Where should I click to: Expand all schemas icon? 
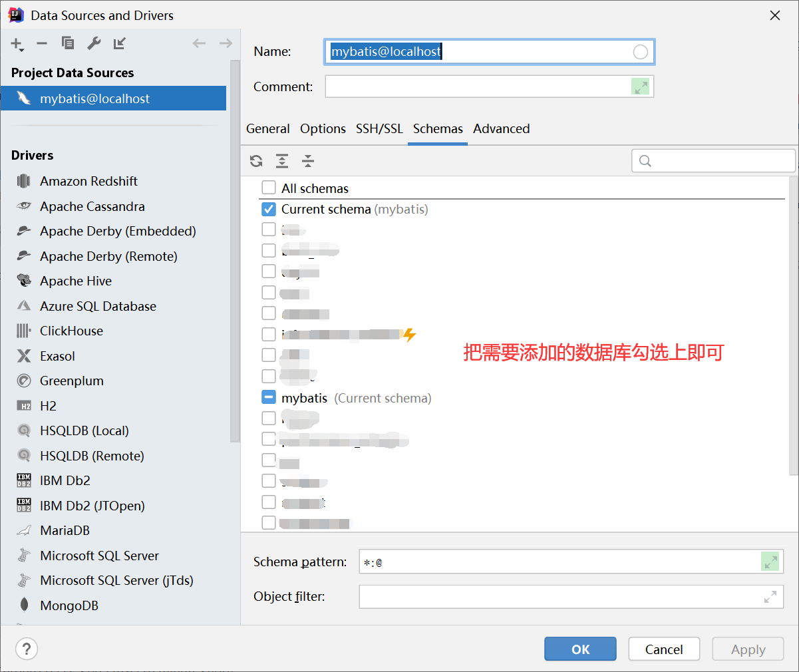coord(282,160)
